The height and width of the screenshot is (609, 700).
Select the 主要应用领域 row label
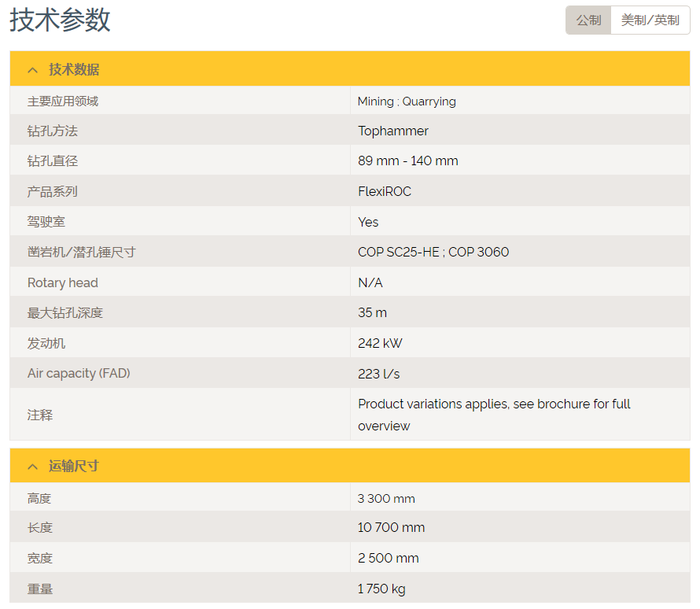point(63,101)
